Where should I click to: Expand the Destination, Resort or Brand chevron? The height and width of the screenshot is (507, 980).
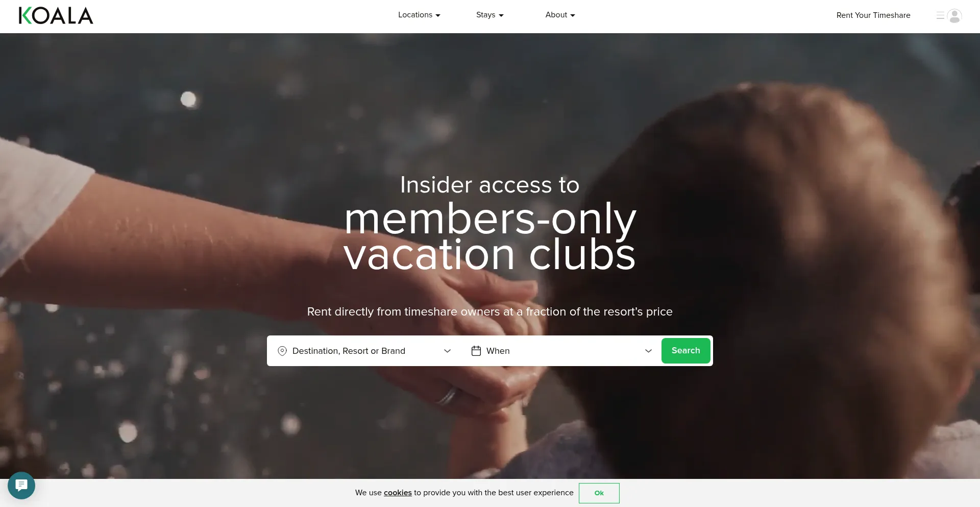(448, 351)
